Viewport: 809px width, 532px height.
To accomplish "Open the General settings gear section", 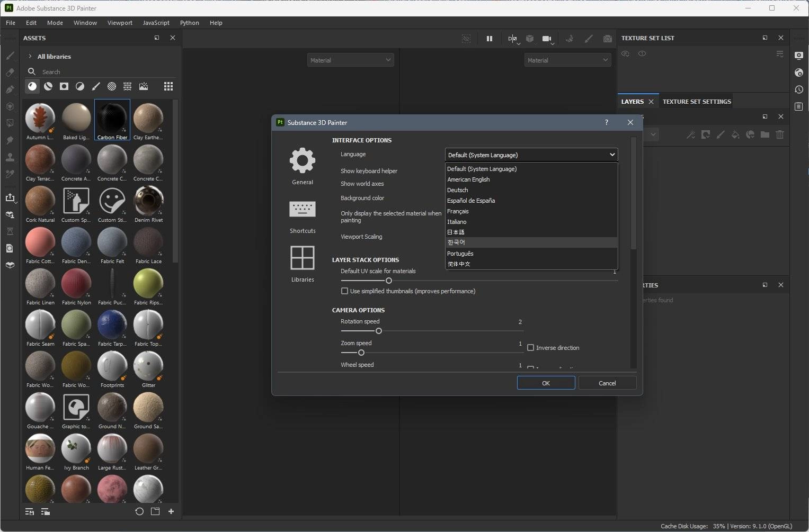I will (x=303, y=166).
